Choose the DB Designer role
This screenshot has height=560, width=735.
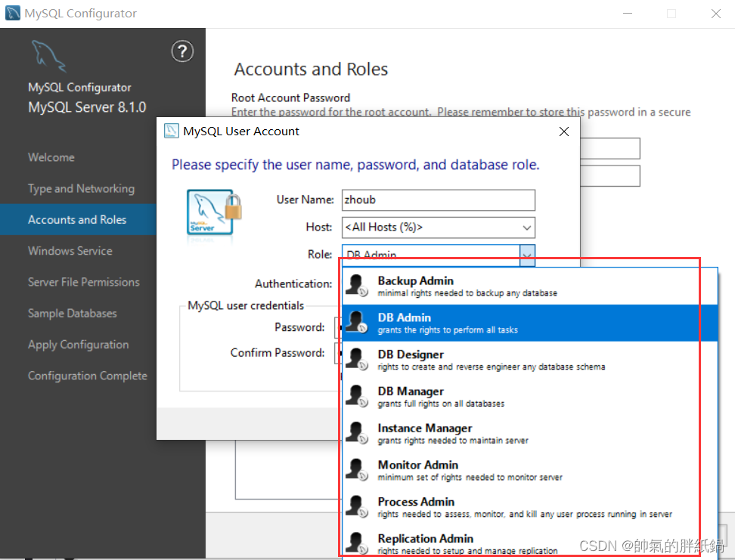pos(530,360)
